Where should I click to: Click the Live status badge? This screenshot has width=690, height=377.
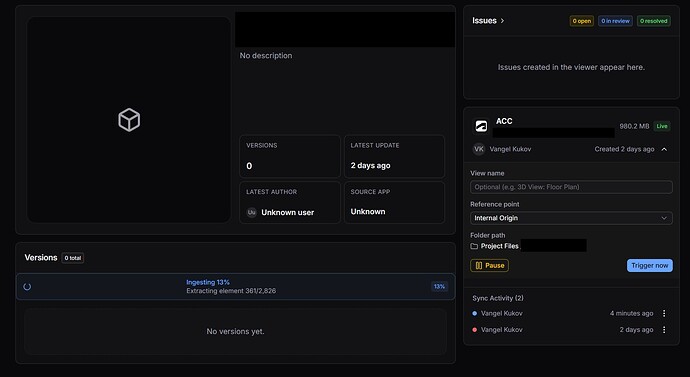coord(662,126)
